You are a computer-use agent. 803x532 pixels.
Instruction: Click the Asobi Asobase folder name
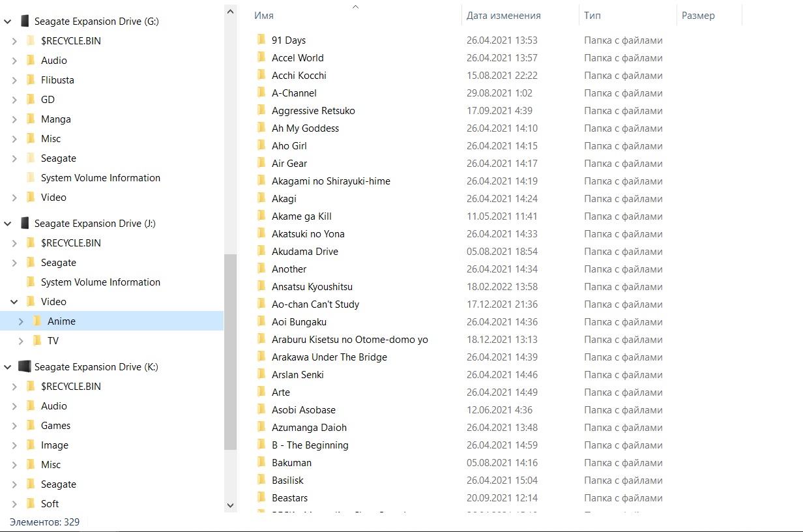(x=304, y=410)
